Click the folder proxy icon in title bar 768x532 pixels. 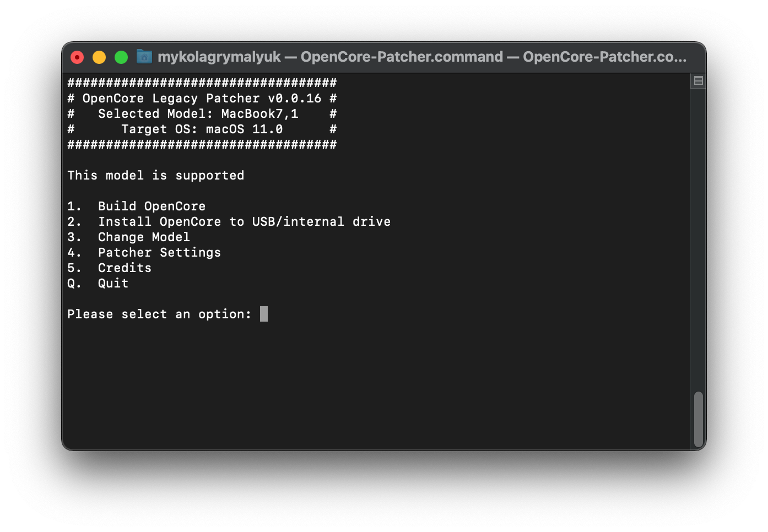click(144, 57)
